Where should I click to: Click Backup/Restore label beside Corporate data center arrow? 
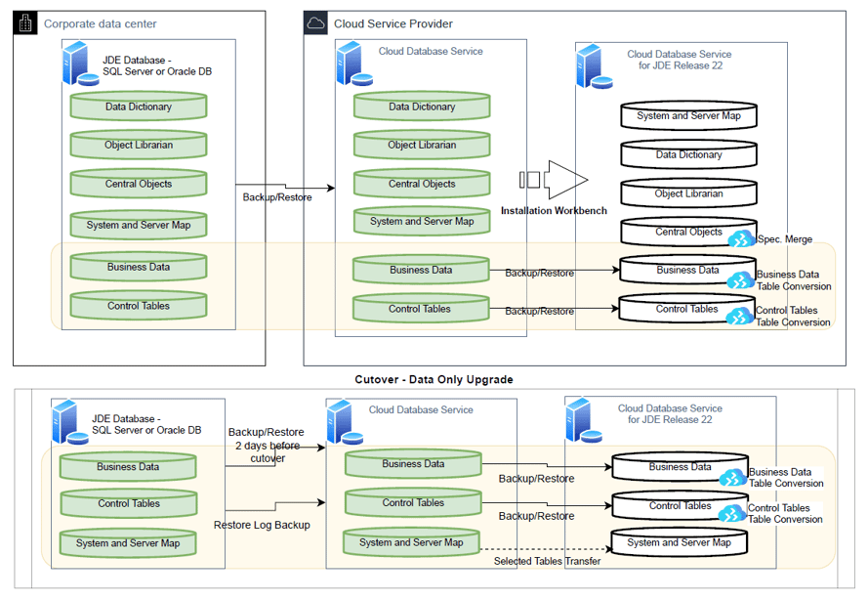pos(276,197)
